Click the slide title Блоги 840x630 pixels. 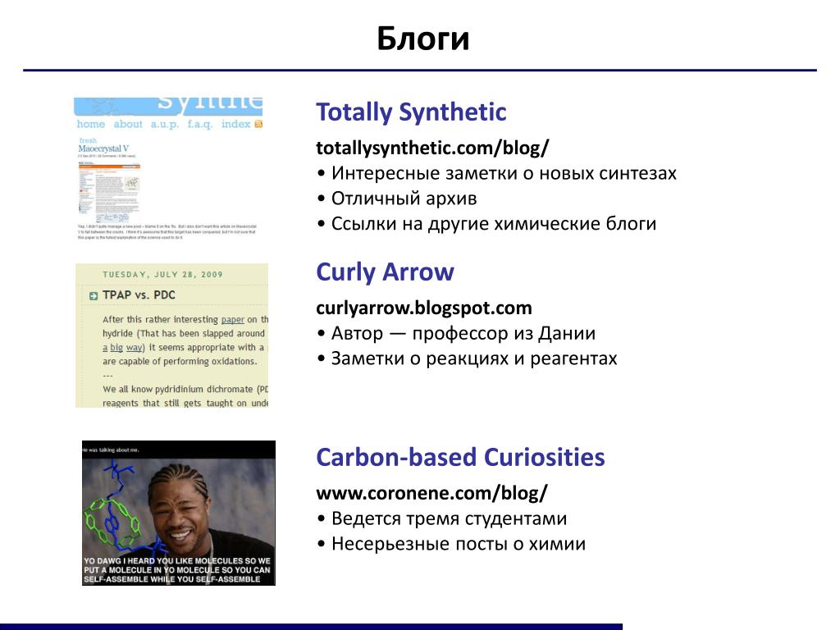click(422, 39)
